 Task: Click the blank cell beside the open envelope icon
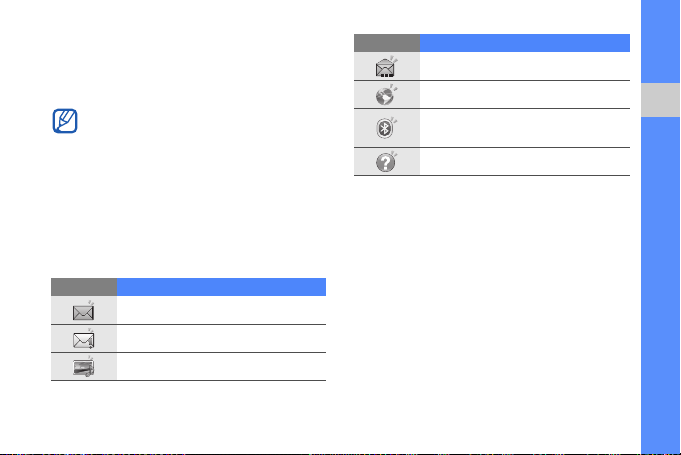point(525,66)
